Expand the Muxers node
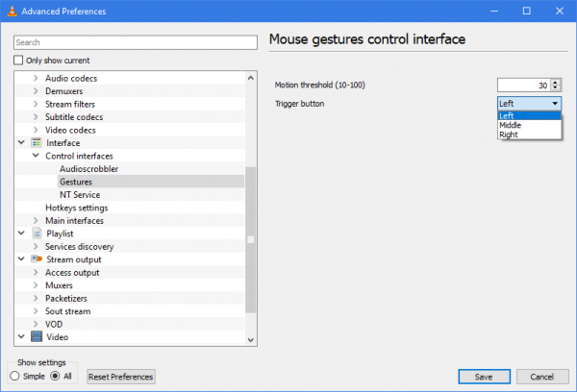Screen dimensions: 577x392 pos(36,285)
